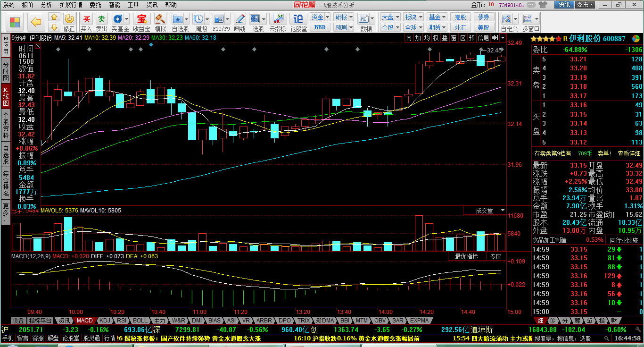Toggle the 权 rights adjustment option

[x=436, y=38]
